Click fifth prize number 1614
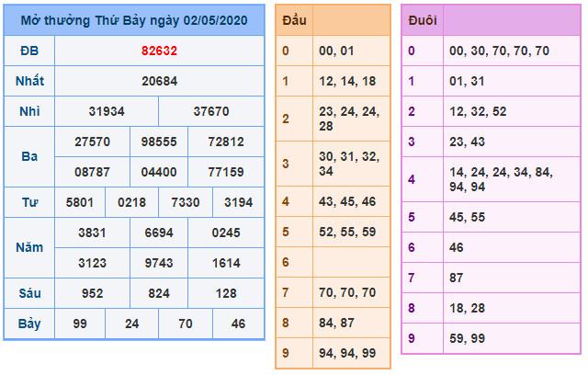 coord(226,263)
